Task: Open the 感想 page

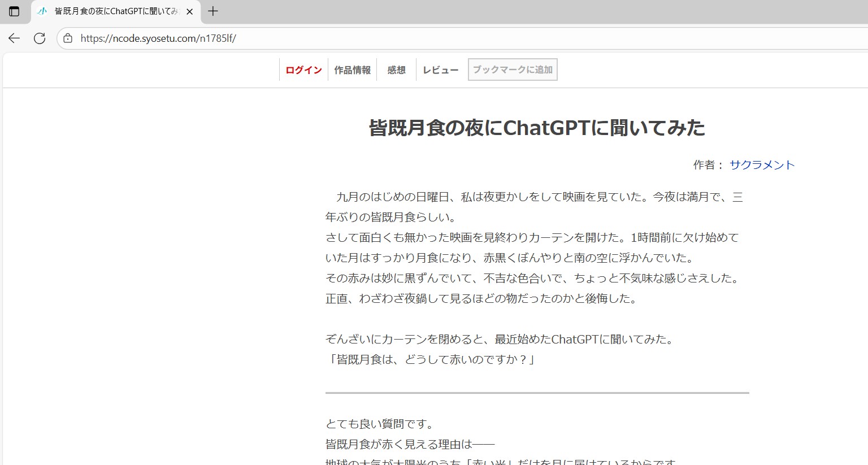Action: [x=396, y=70]
